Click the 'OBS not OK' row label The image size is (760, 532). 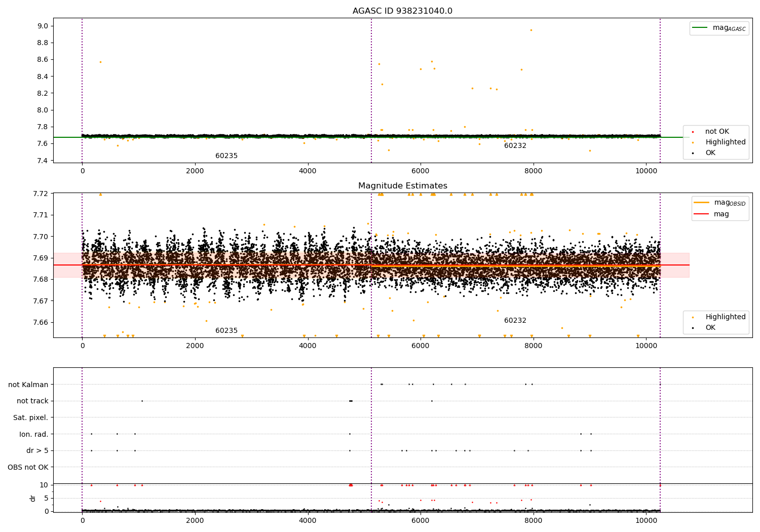[28, 467]
